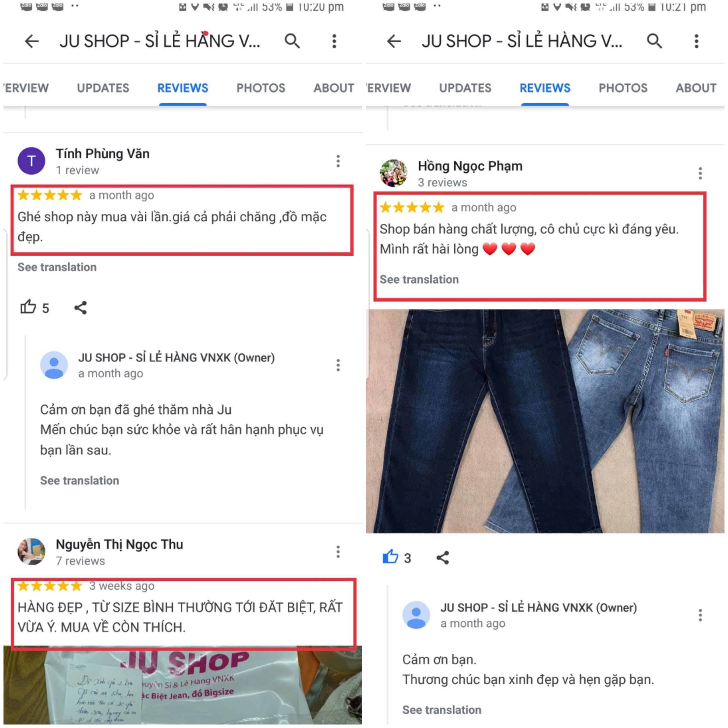Viewport: 728px width, 728px height.
Task: Open the ABOUT tab in left screenshot
Action: point(334,88)
